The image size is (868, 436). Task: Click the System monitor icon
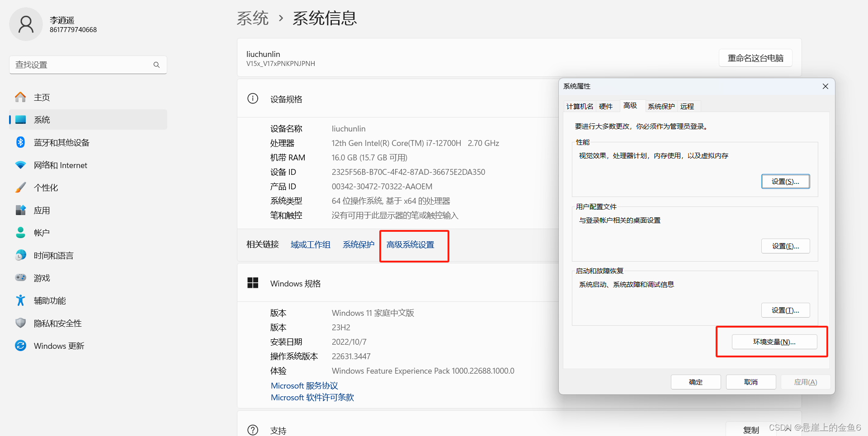[x=20, y=120]
